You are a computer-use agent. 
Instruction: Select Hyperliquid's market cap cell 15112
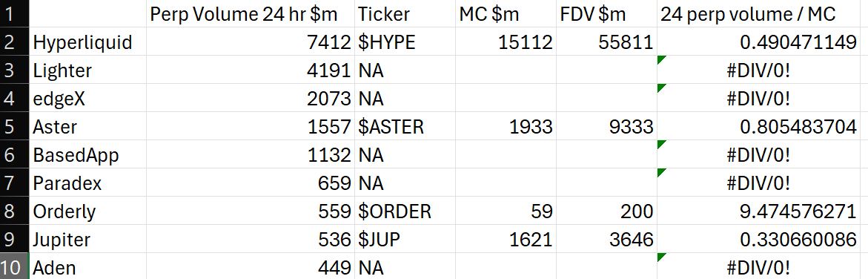506,42
